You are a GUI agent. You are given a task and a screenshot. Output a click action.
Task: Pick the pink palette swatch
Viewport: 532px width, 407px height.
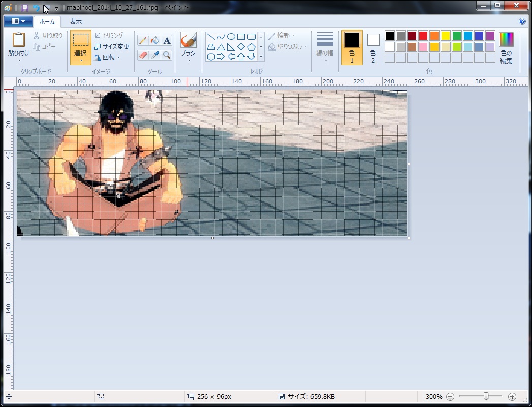(423, 46)
